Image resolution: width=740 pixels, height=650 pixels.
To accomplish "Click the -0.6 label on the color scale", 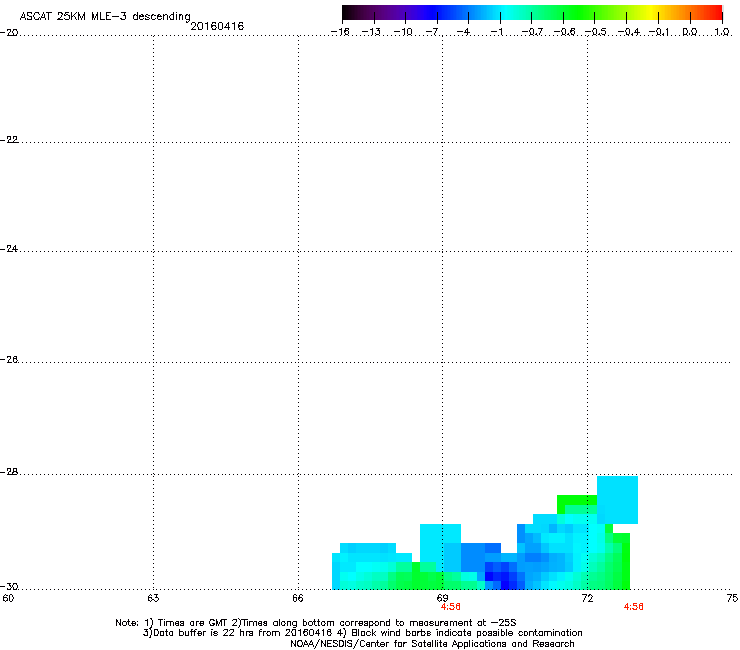I will click(564, 32).
